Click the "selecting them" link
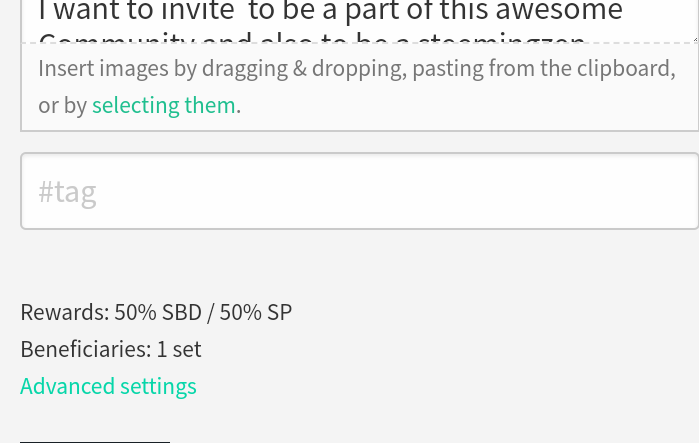699x443 pixels. click(164, 105)
